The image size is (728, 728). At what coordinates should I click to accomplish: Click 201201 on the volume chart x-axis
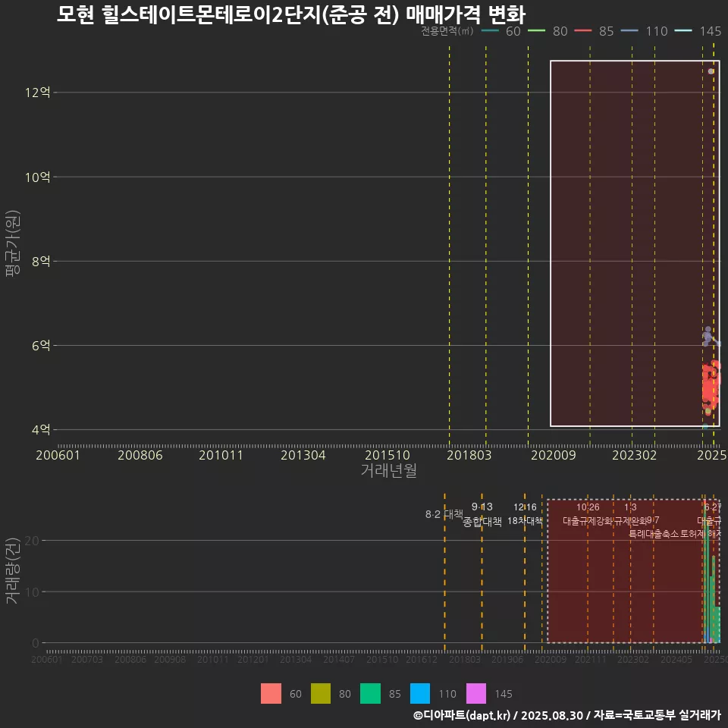[253, 659]
